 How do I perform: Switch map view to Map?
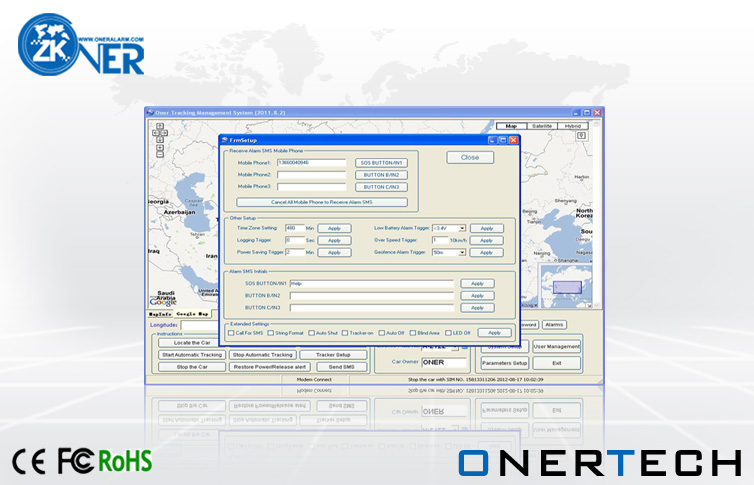pyautogui.click(x=511, y=126)
